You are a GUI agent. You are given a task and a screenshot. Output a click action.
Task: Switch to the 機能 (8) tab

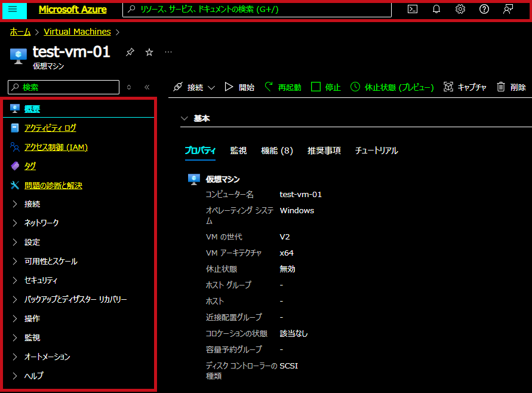[x=277, y=151]
